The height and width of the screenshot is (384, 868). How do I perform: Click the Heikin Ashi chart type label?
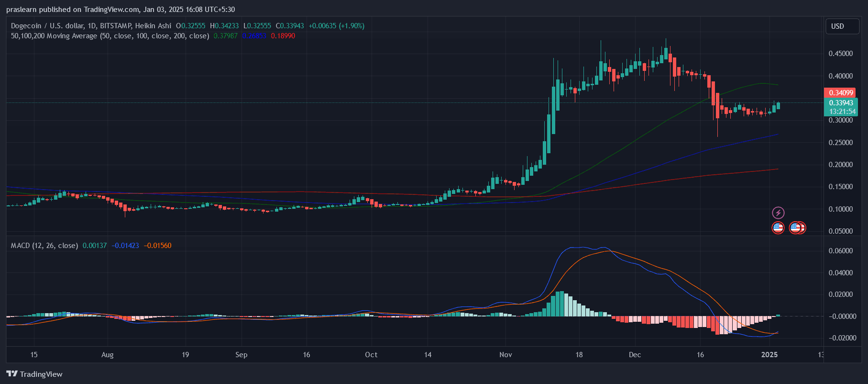pyautogui.click(x=153, y=26)
